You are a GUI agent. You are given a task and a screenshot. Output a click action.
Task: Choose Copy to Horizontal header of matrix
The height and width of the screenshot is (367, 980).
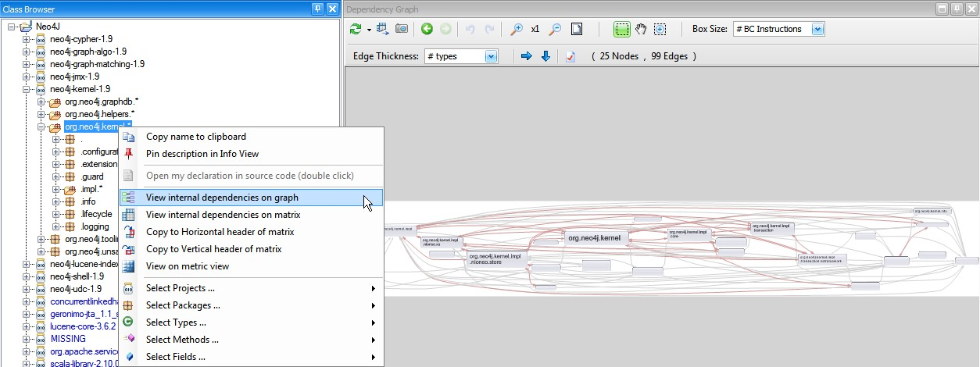(252, 232)
